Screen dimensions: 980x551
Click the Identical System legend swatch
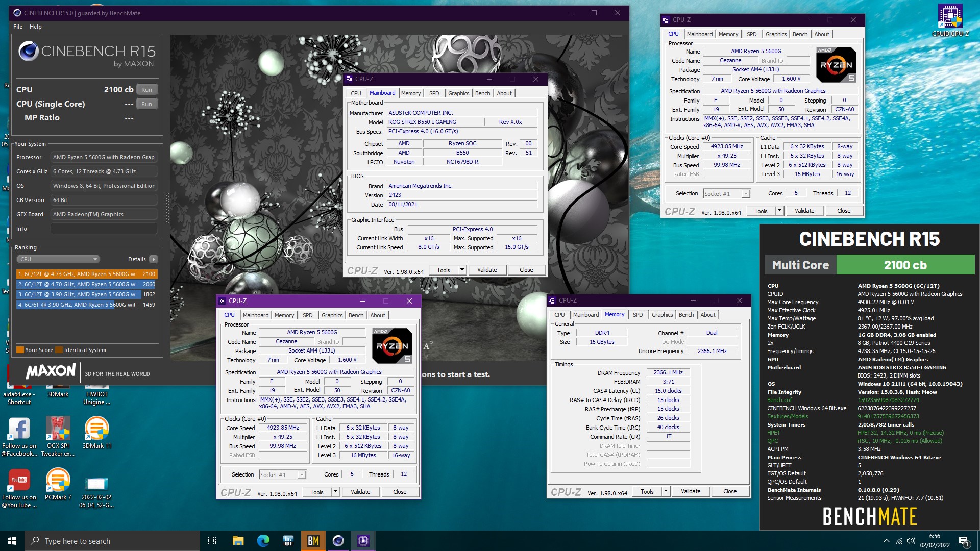point(59,350)
